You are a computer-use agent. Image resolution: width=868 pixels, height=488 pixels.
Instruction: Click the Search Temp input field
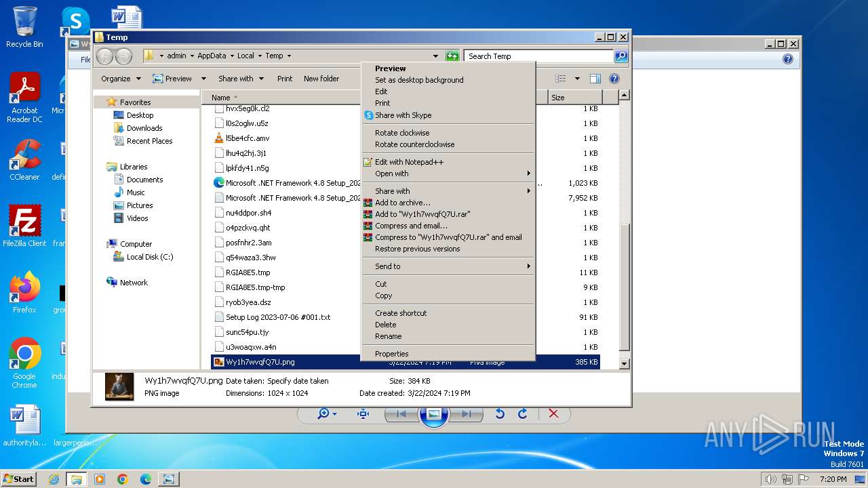point(539,56)
